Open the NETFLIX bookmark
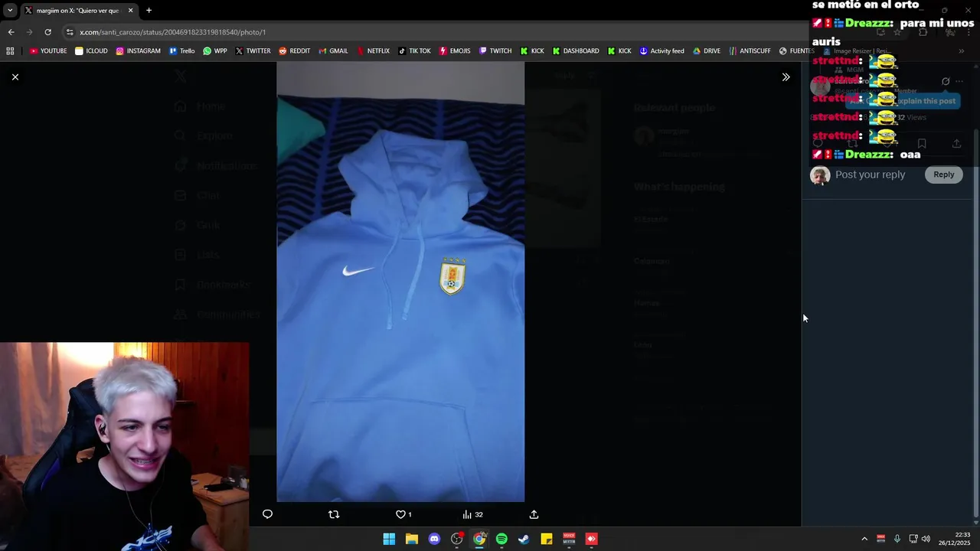This screenshot has width=980, height=551. click(373, 51)
